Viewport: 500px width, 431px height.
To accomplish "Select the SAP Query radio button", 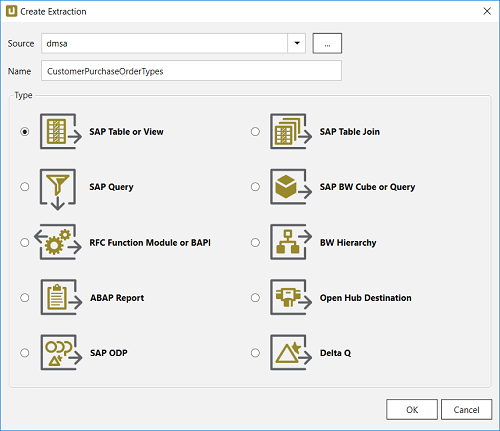I will (25, 187).
